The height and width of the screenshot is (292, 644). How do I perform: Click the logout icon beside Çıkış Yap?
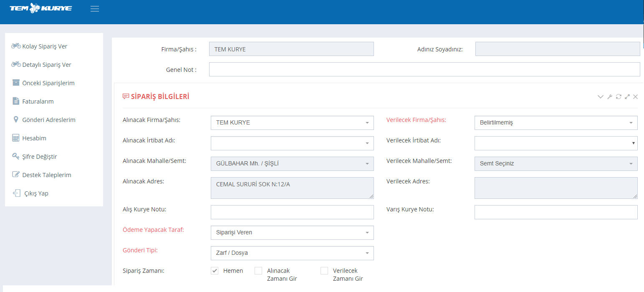click(x=16, y=193)
